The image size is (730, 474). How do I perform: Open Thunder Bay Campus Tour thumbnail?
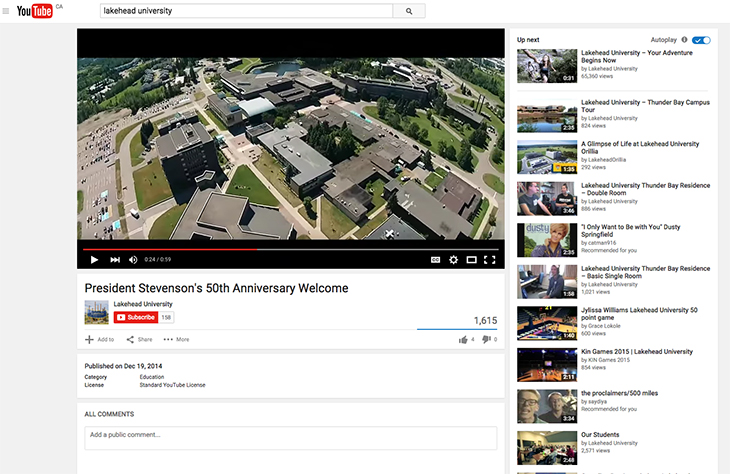point(547,115)
